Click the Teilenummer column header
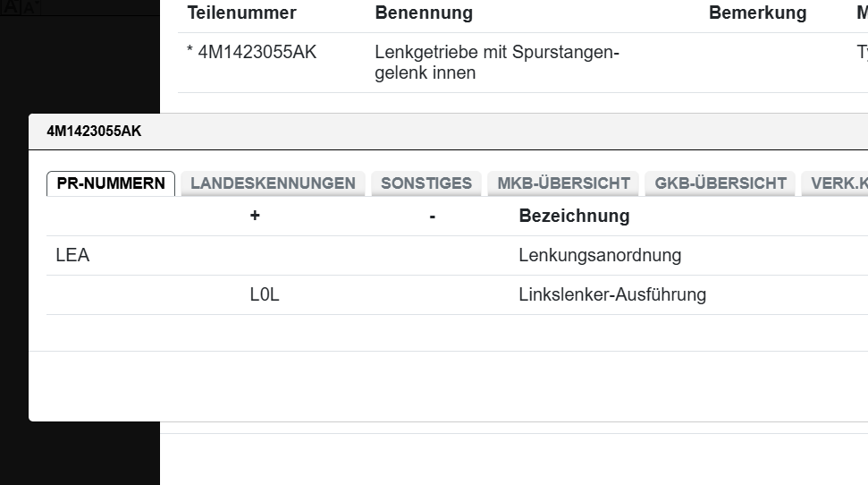The image size is (868, 485). pyautogui.click(x=241, y=13)
